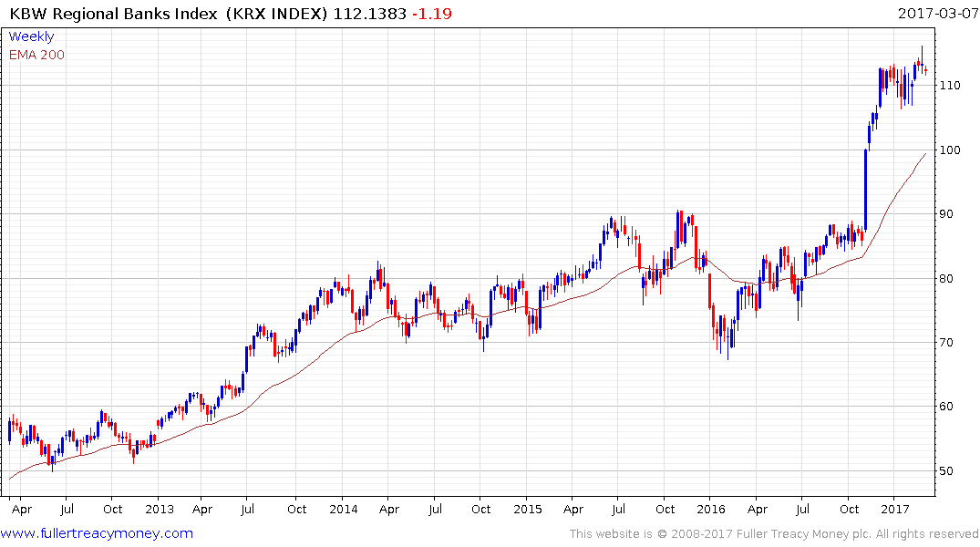Viewport: 980px width, 547px height.
Task: Click the '(KRX INDEX)' ticker text
Action: (276, 13)
